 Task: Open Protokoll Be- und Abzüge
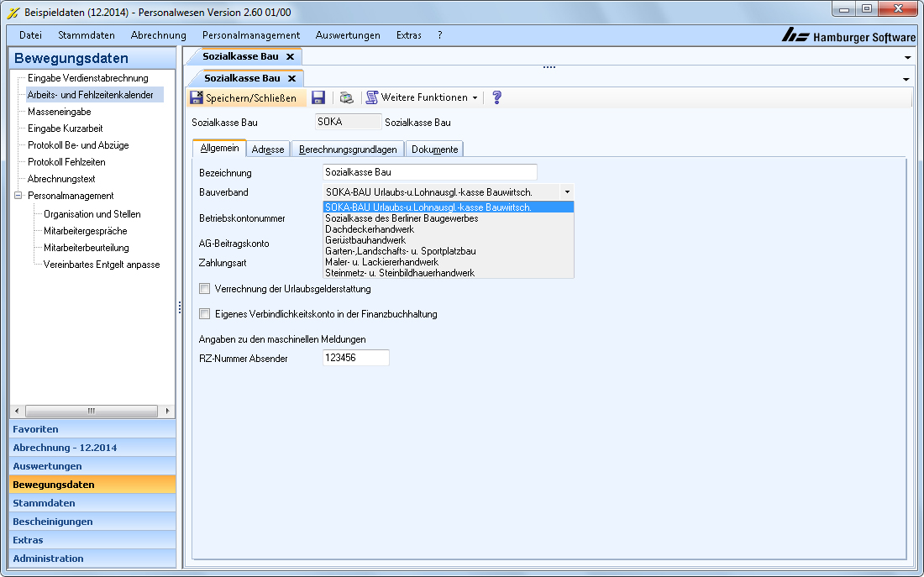[x=78, y=145]
